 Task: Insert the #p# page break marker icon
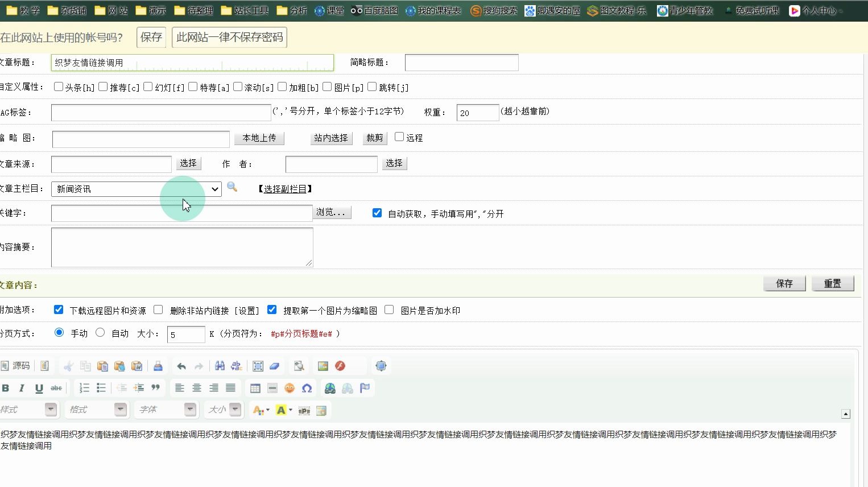304,410
